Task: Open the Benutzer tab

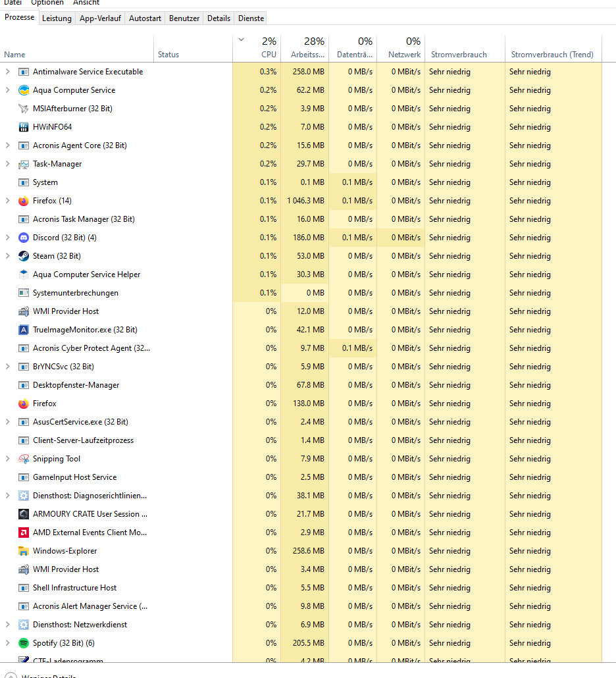Action: tap(184, 18)
